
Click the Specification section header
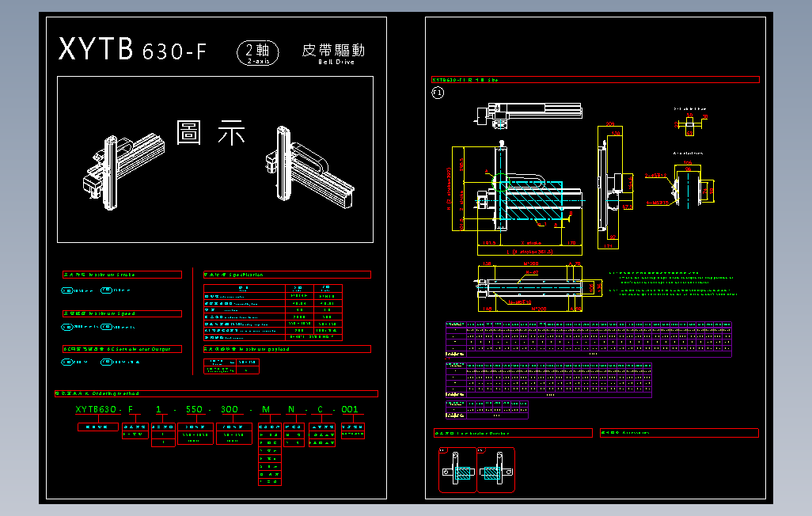pos(287,275)
